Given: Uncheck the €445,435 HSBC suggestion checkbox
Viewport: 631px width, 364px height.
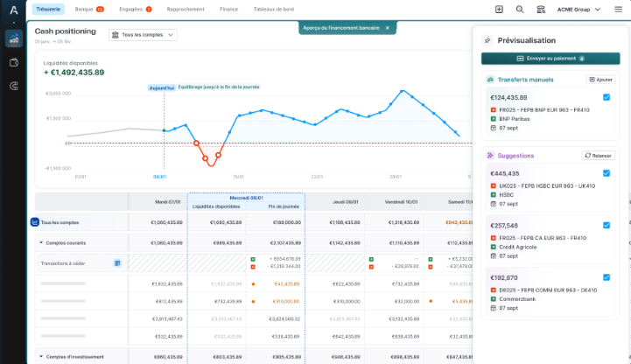Looking at the screenshot, I should [x=606, y=173].
